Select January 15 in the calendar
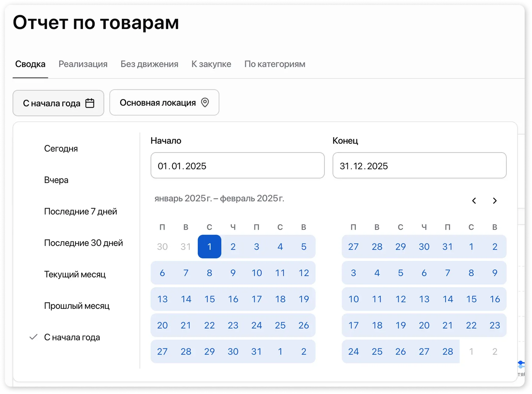Screen dimensions: 532x394 tap(210, 299)
